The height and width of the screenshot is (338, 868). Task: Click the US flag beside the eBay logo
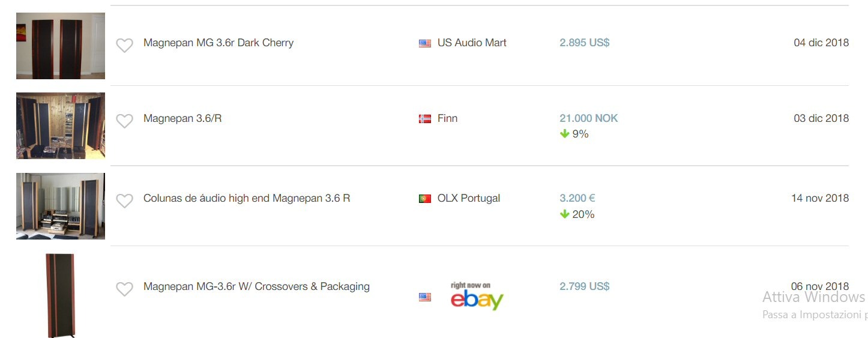425,297
